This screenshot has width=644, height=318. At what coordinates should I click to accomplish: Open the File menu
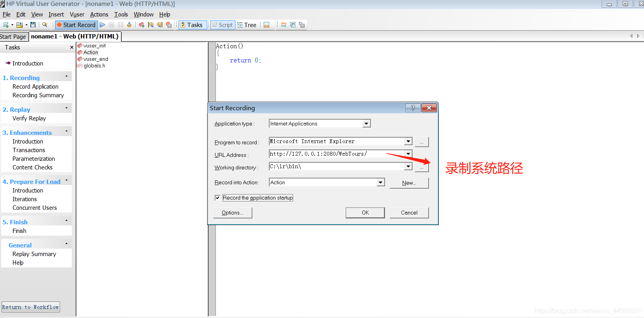pyautogui.click(x=7, y=15)
